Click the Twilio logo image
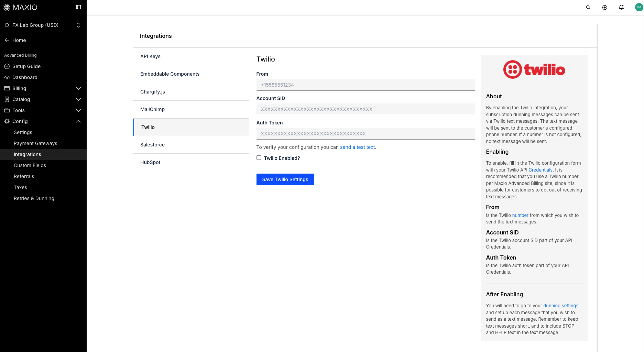The width and height of the screenshot is (644, 352). coord(534,70)
